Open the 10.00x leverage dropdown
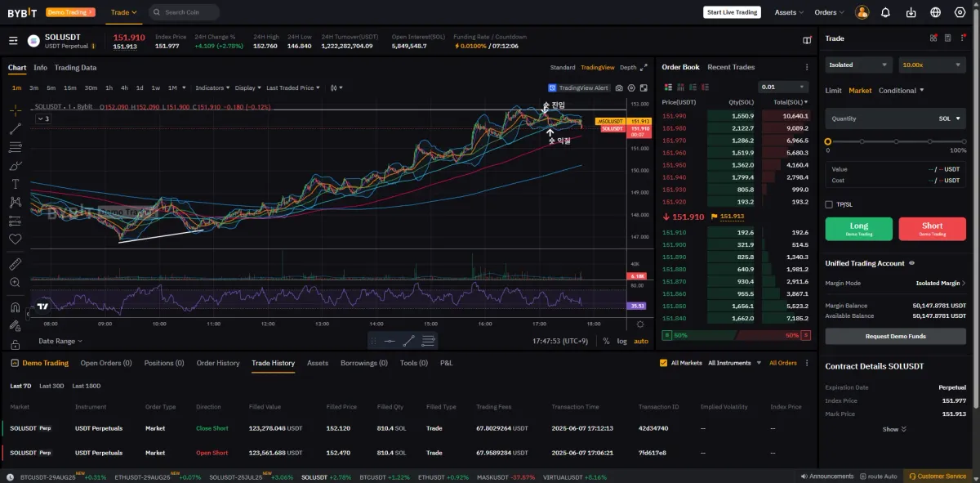The image size is (980, 483). coord(932,65)
